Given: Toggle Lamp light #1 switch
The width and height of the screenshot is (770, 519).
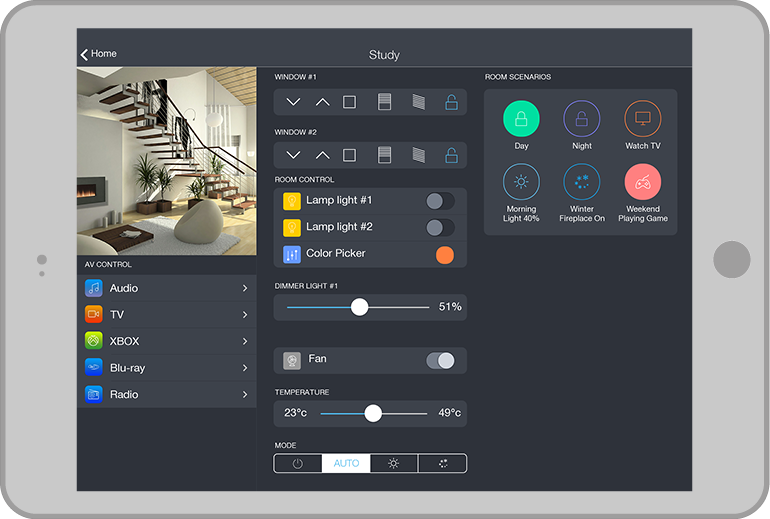Looking at the screenshot, I should 439,201.
